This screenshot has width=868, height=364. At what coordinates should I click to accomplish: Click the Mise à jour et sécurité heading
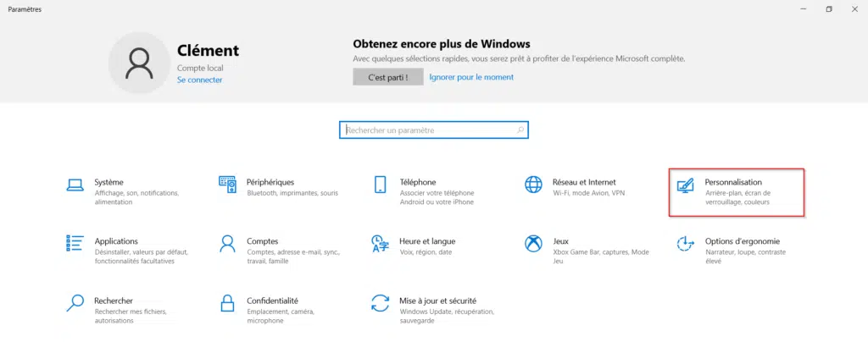point(438,301)
